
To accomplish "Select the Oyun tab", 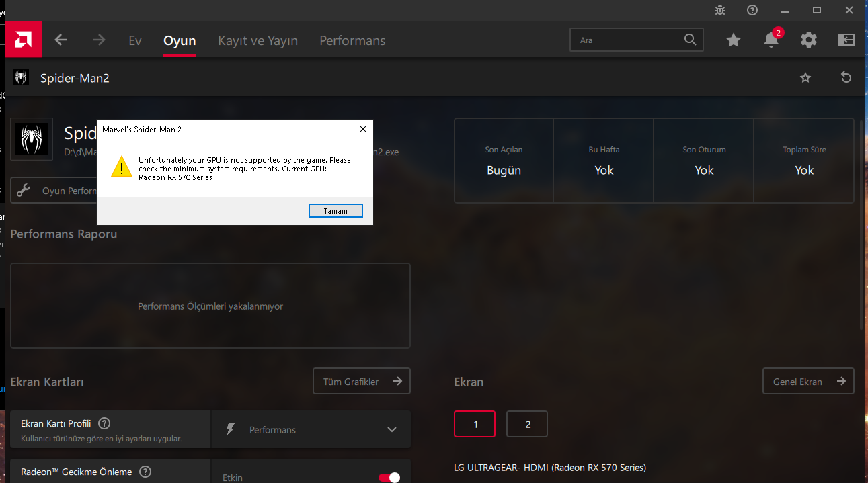I will click(180, 40).
